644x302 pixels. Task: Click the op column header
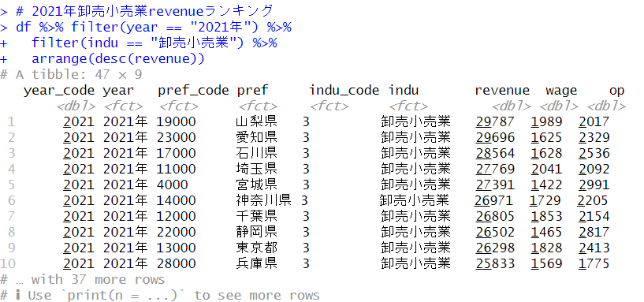click(616, 91)
